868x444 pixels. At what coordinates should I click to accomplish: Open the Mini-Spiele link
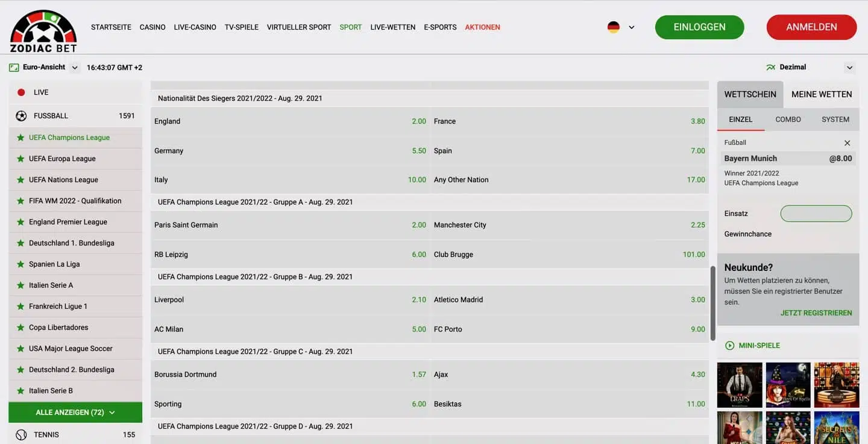(x=759, y=346)
